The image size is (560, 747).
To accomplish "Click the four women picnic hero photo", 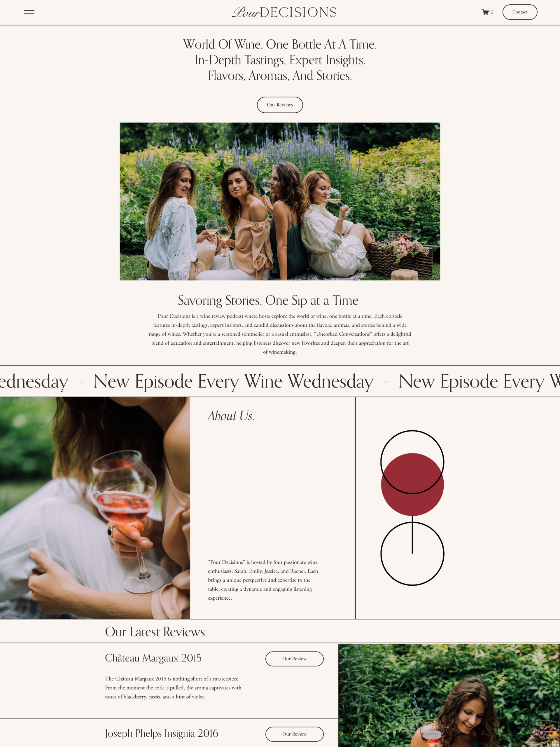I will pos(280,201).
